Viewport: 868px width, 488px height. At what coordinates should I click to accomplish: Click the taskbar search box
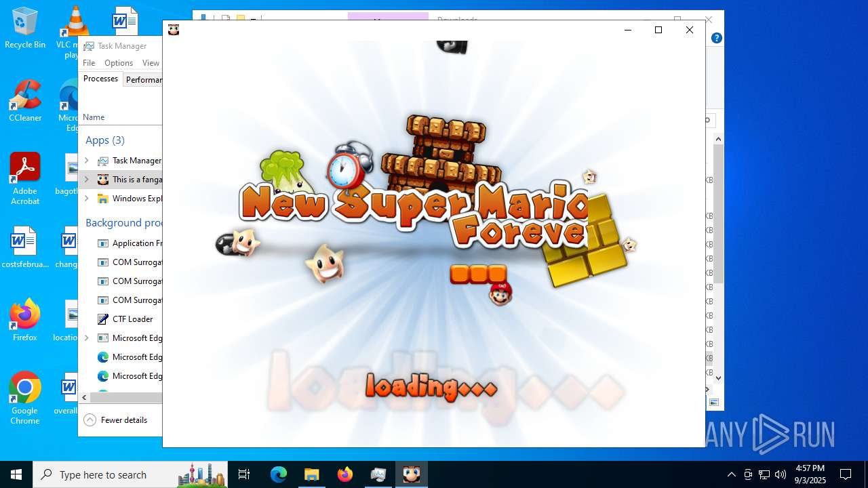[130, 474]
